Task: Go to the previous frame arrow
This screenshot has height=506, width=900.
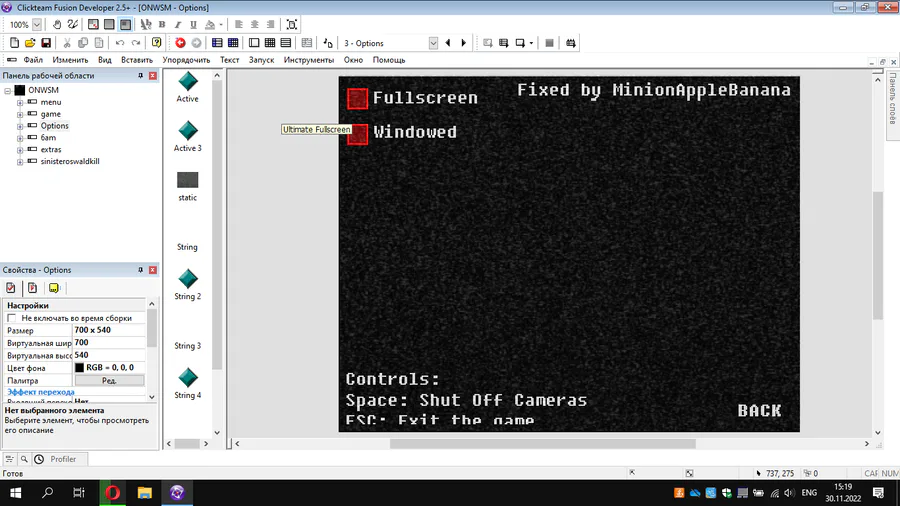Action: (448, 43)
